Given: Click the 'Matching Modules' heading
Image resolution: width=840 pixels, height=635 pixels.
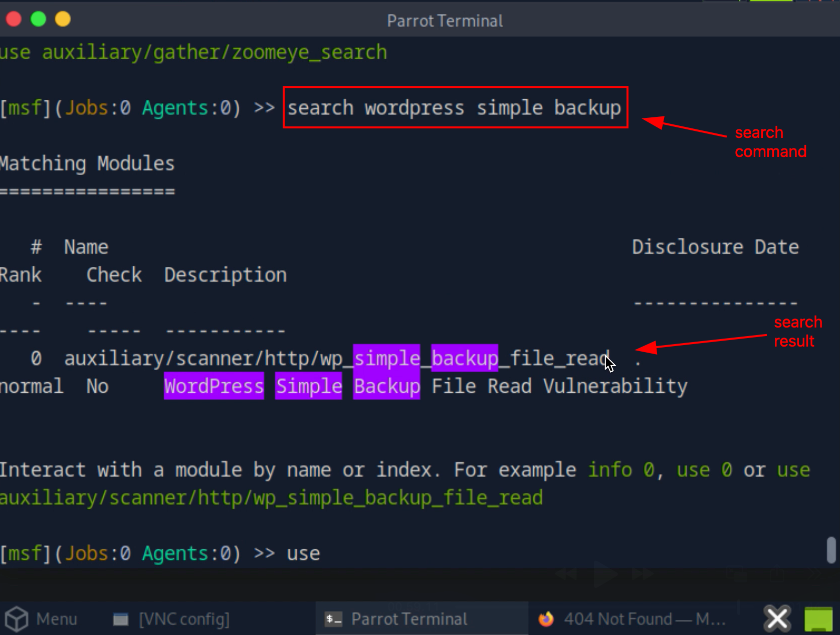Looking at the screenshot, I should pos(87,164).
